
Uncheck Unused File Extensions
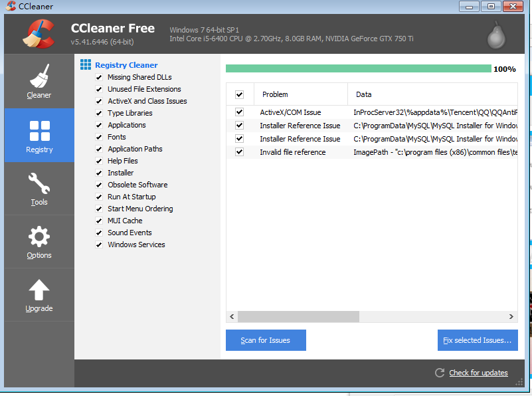(x=99, y=89)
